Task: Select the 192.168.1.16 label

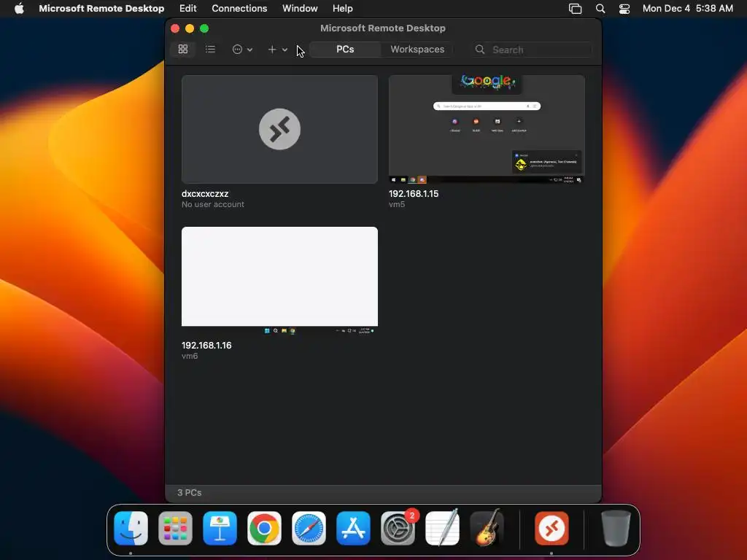Action: [x=206, y=345]
